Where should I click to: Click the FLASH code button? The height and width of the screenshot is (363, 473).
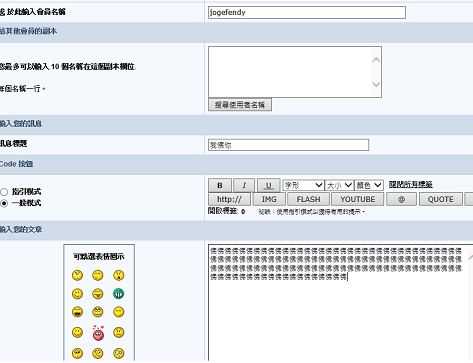pyautogui.click(x=308, y=199)
